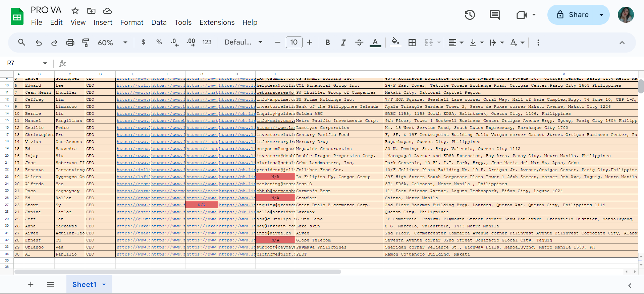Viewport: 644px width, 294px height.
Task: Open version history clock icon
Action: pos(470,15)
